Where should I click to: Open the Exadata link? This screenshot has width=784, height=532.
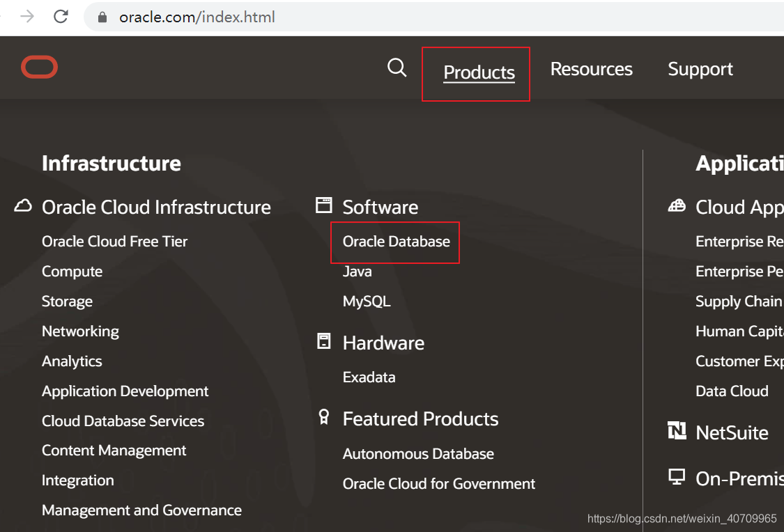(369, 377)
